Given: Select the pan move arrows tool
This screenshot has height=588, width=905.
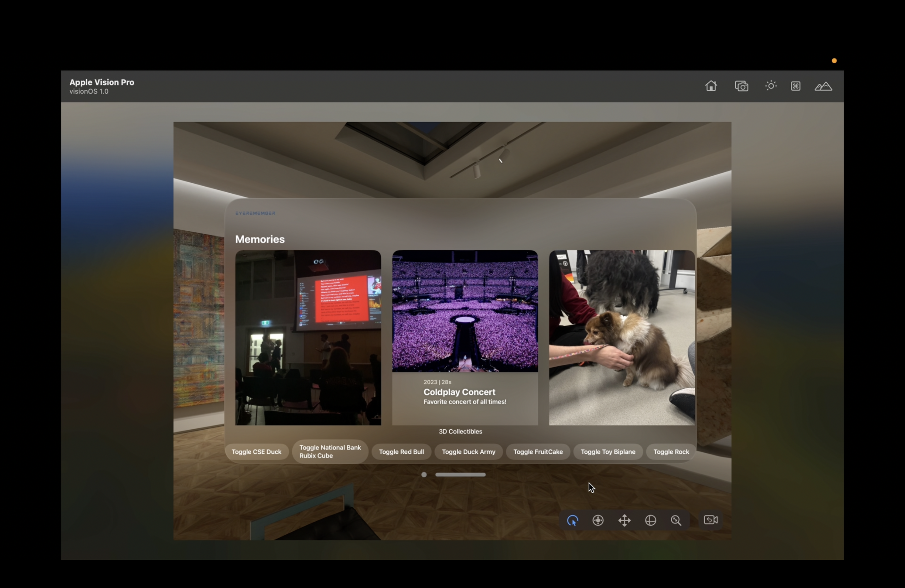Looking at the screenshot, I should click(624, 520).
